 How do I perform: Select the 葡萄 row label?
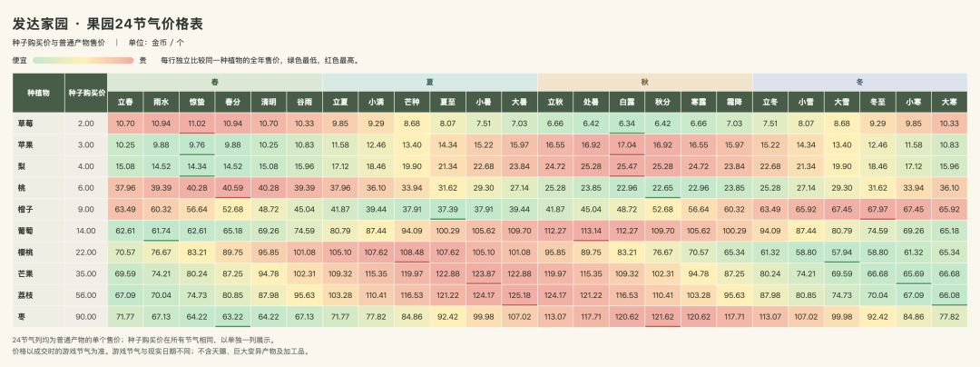[38, 231]
